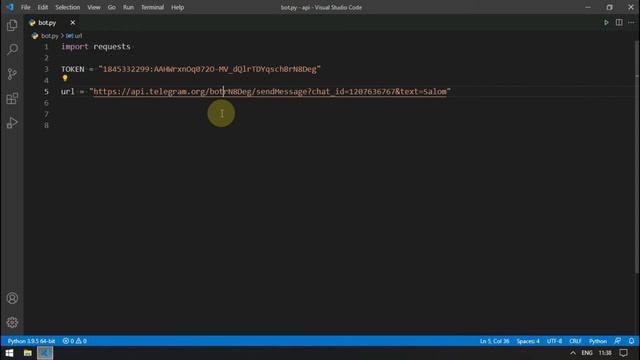Click the word requests on line 1
The image size is (640, 360).
112,47
